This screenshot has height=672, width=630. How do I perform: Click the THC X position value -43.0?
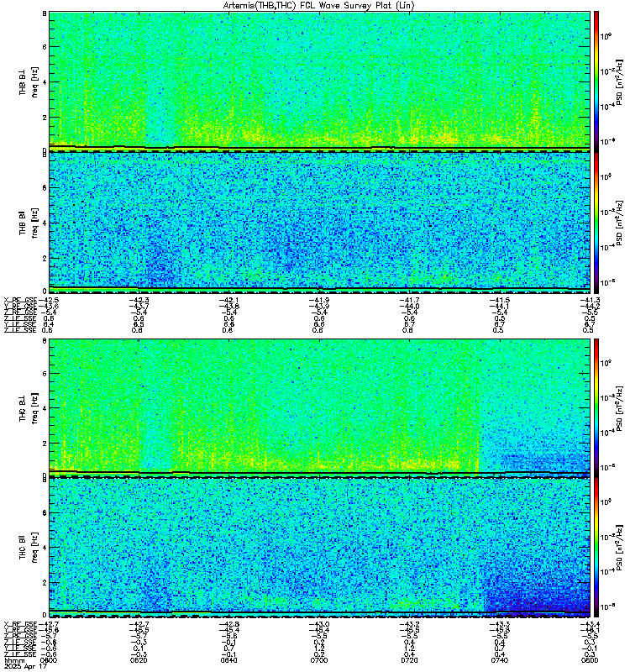(x=319, y=624)
